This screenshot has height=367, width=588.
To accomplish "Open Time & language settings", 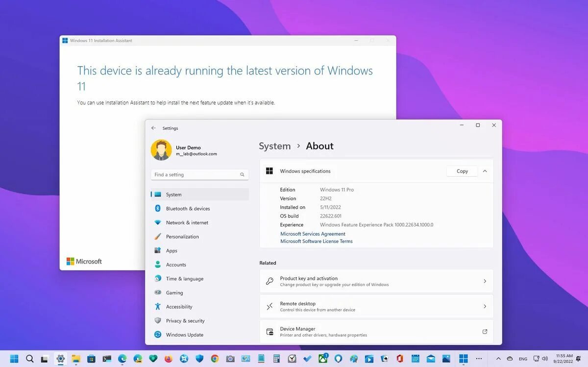I will pos(200,279).
